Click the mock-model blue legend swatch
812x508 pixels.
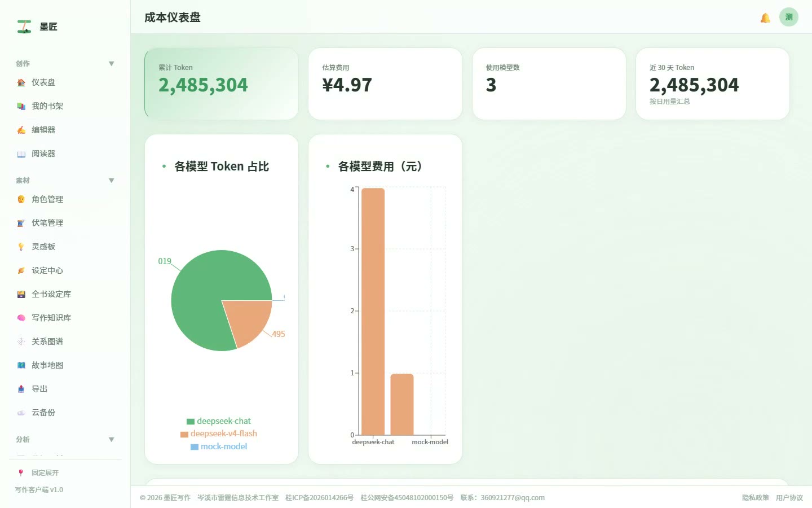[195, 447]
